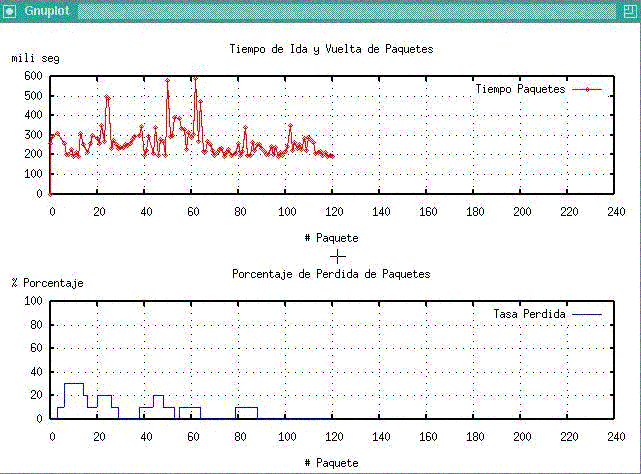Click the 20 y-axis tick label on the bottom chart

point(36,395)
